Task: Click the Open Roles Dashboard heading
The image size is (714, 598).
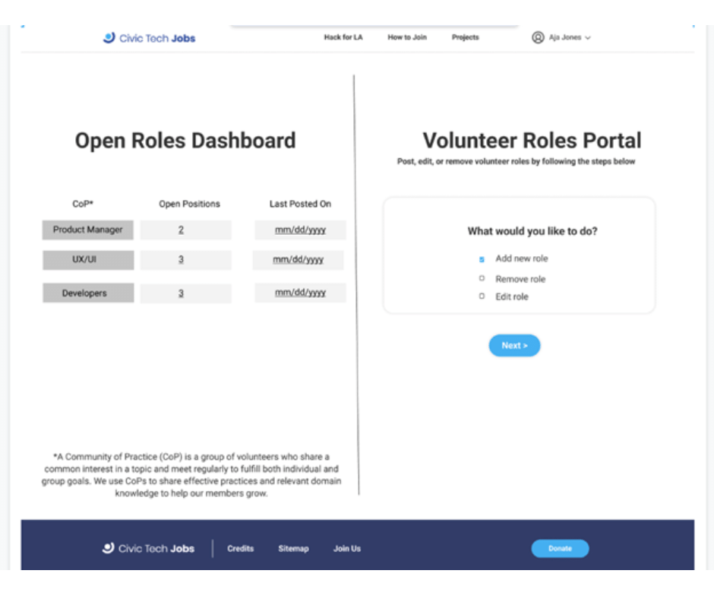Action: tap(185, 141)
